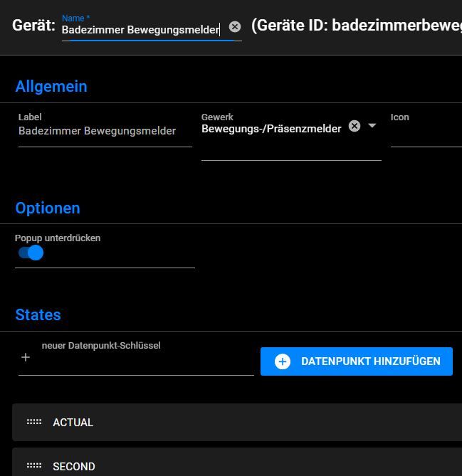Click the Geräte ID text in header
The image size is (462, 476).
356,26
